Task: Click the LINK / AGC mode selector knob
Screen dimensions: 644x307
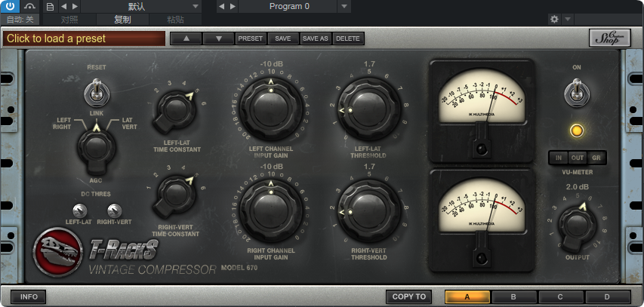Action: 97,147
